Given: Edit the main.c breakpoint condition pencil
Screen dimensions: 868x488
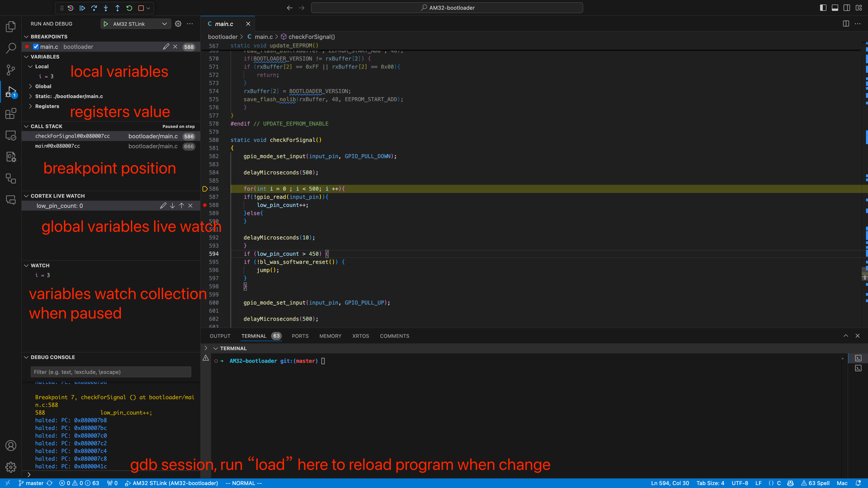Looking at the screenshot, I should (x=166, y=47).
